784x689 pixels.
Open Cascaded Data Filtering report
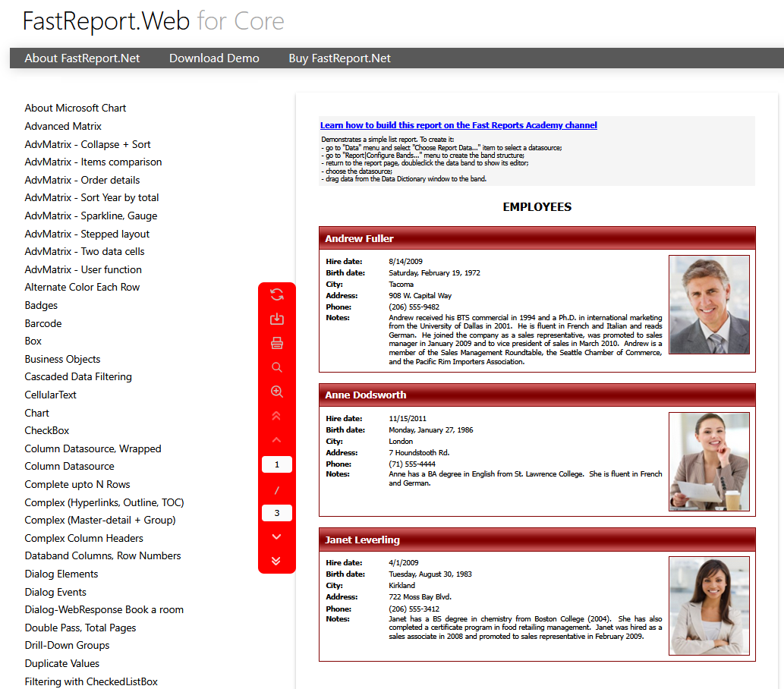tap(78, 376)
